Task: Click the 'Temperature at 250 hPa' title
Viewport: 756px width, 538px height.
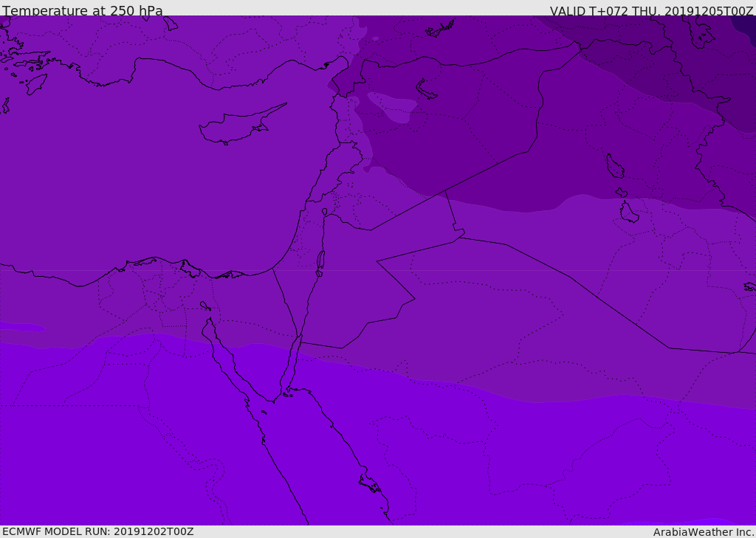Action: click(x=83, y=10)
